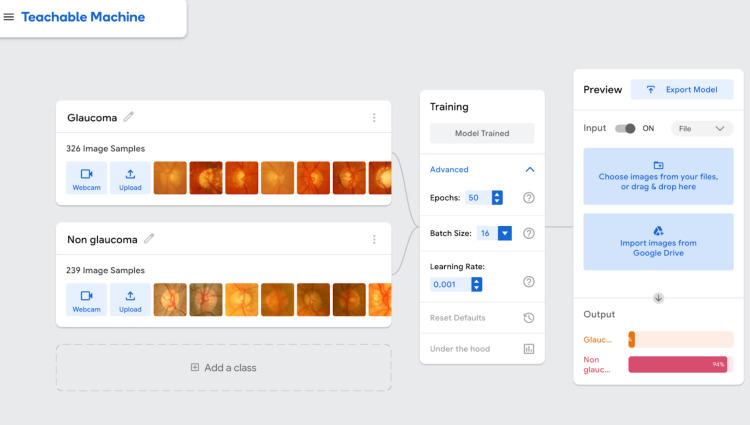Click Webcam button in Non glaucoma class
The width and height of the screenshot is (750, 425).
pos(87,300)
